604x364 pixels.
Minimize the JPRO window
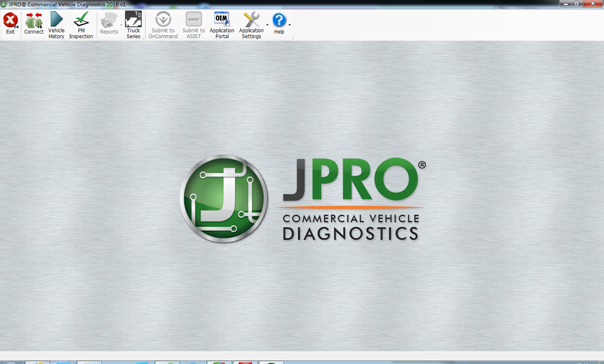pyautogui.click(x=566, y=4)
